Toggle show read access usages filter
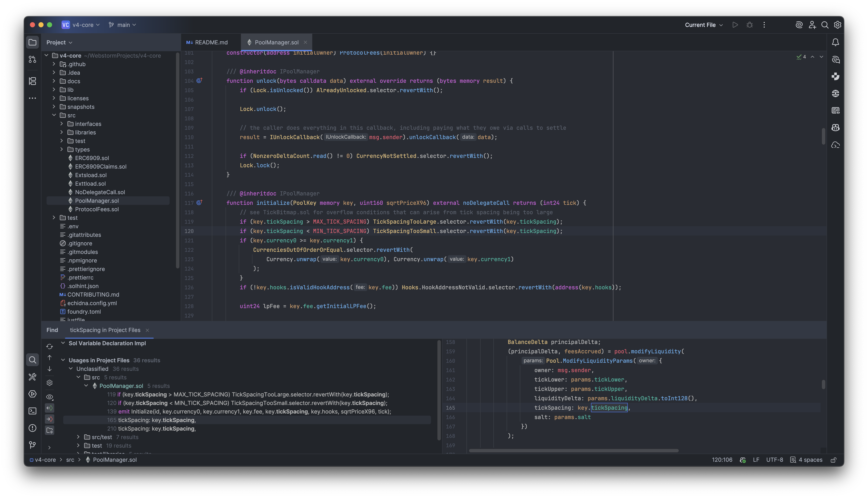The image size is (868, 498). pyautogui.click(x=50, y=408)
